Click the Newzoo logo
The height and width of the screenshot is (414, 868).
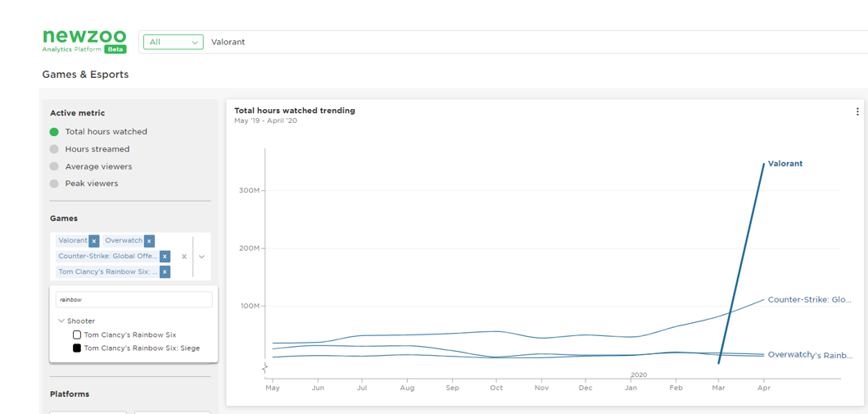tap(84, 41)
